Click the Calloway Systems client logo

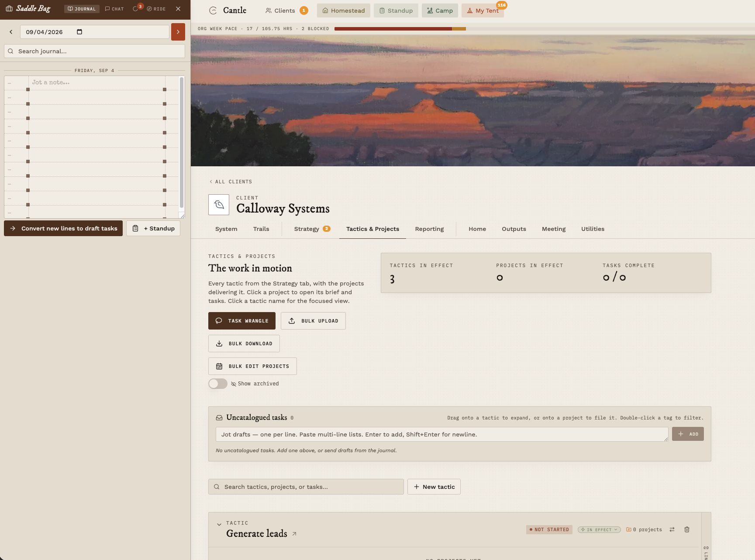point(219,205)
